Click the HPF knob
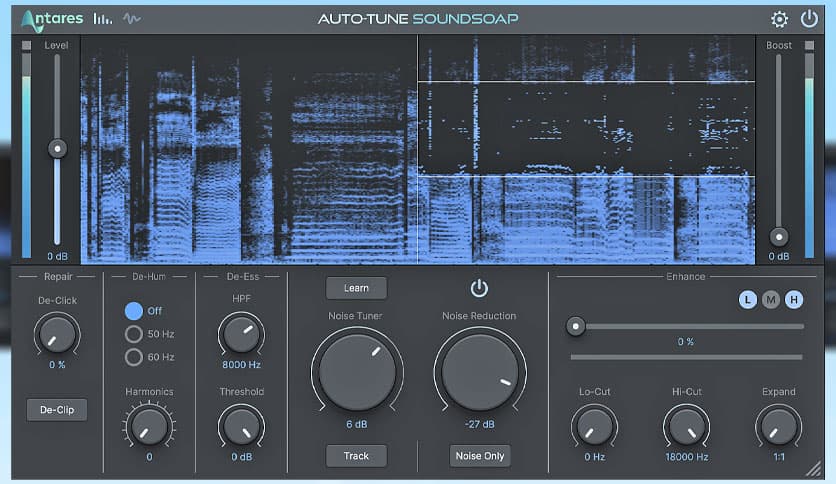The height and width of the screenshot is (484, 836). 242,334
